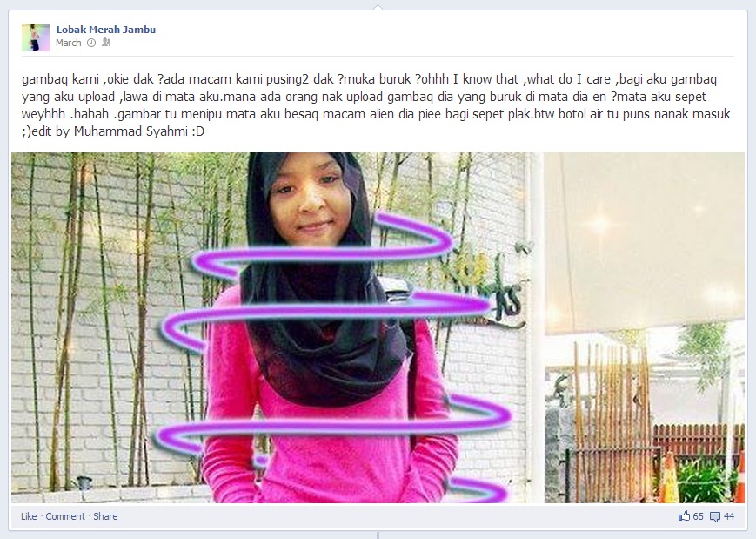Click the friends audience icon beside the clock

click(106, 43)
